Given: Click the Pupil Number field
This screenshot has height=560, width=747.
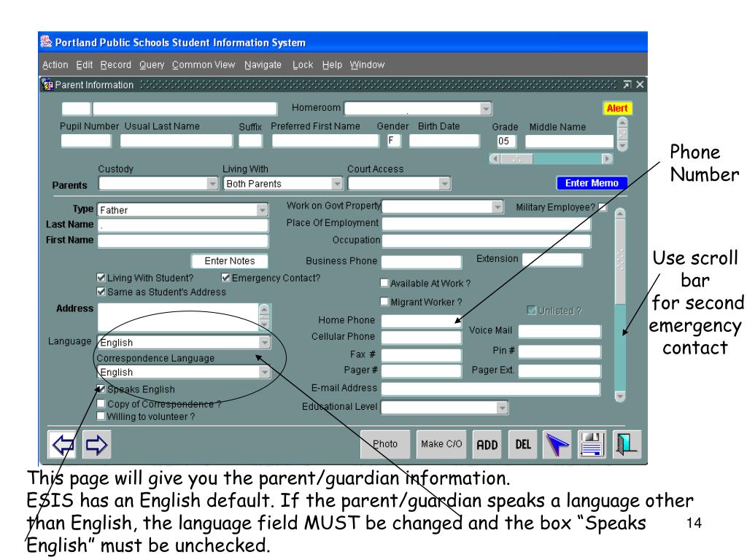Looking at the screenshot, I should [86, 141].
